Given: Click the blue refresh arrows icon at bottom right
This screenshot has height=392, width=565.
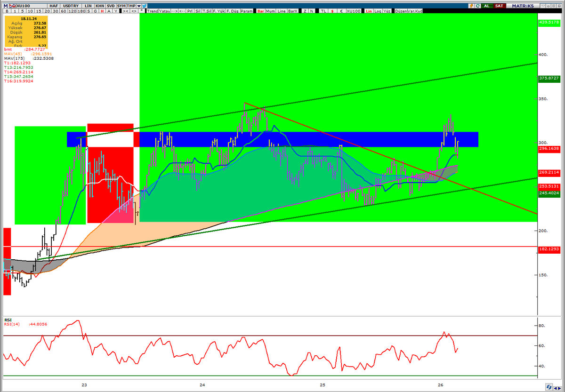Looking at the screenshot, I should (549, 387).
